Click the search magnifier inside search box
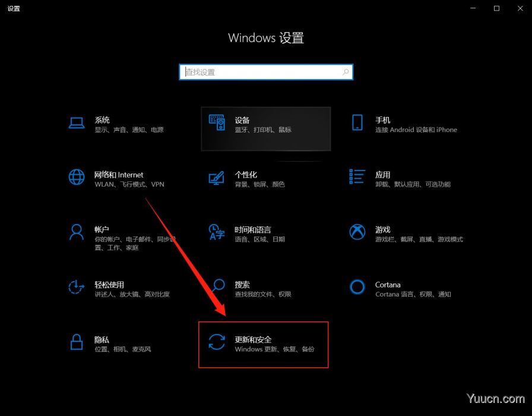Image resolution: width=532 pixels, height=416 pixels. tap(346, 71)
